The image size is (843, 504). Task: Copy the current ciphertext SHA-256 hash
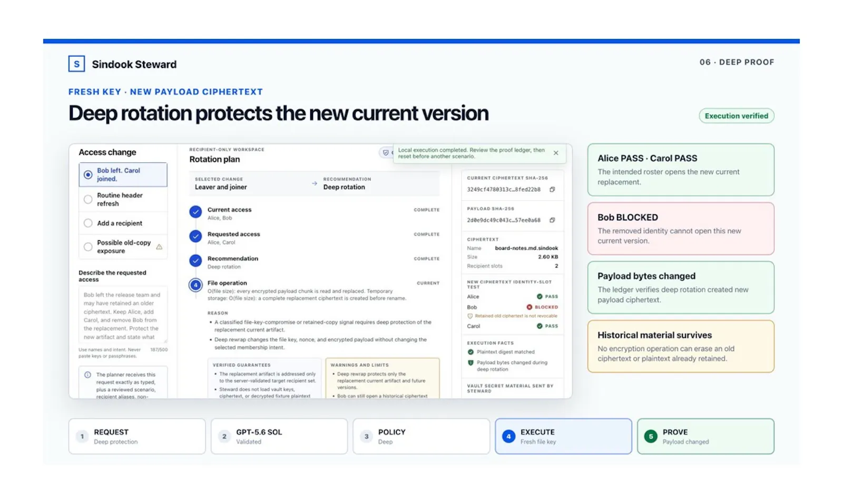coord(552,190)
